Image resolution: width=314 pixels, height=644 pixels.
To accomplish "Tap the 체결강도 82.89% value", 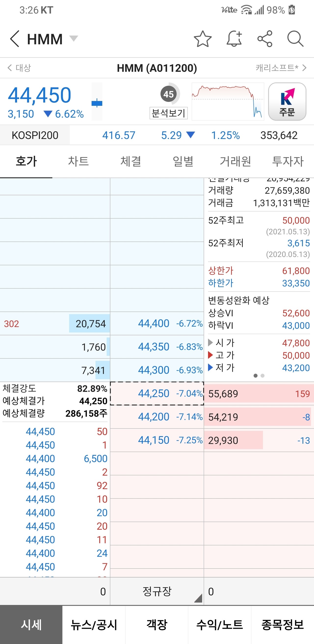I will coord(92,389).
